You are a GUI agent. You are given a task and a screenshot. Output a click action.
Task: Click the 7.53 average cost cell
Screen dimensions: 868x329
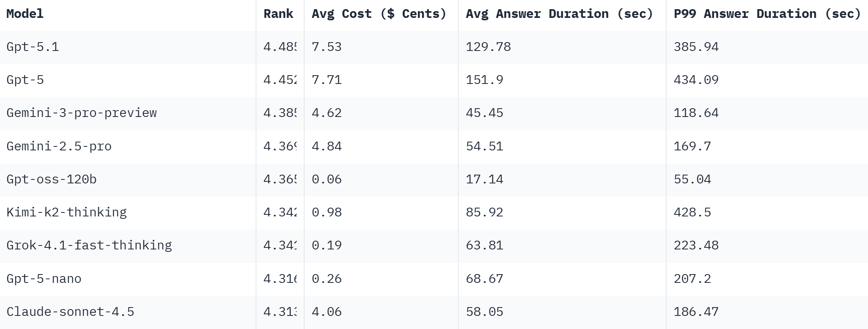coord(326,47)
